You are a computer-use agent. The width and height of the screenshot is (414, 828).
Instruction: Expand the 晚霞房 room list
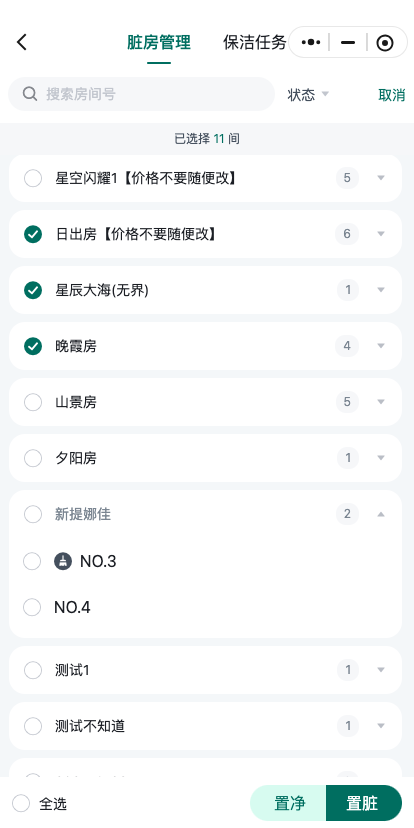pos(381,346)
